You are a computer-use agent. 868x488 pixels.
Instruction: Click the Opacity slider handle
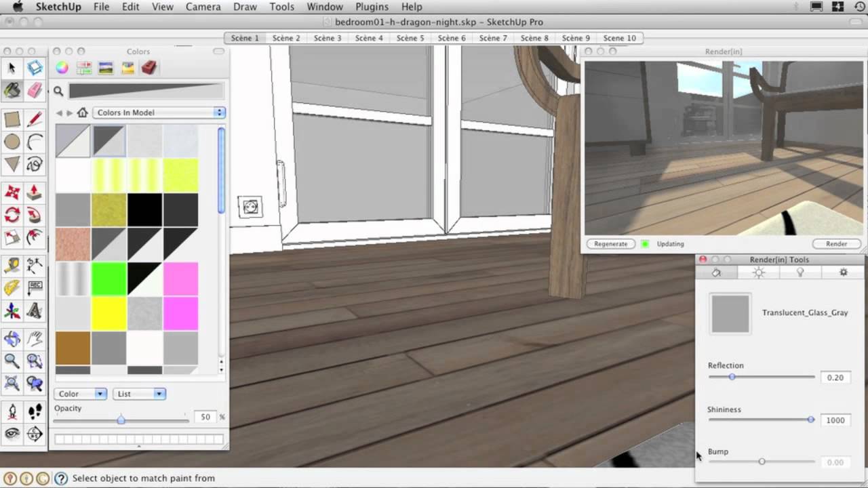coord(121,420)
